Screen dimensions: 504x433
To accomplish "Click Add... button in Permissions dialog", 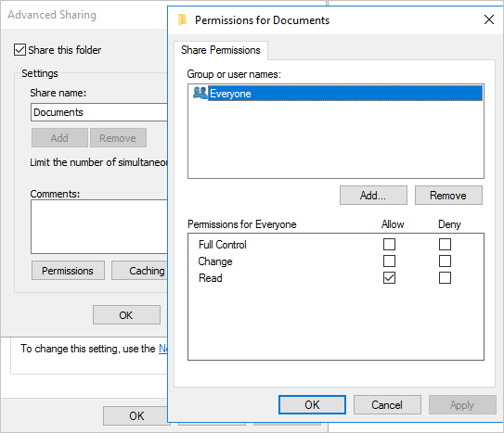I will click(x=373, y=195).
